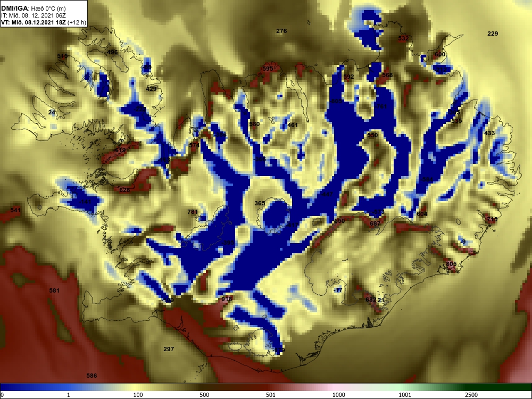Image resolution: width=532 pixels, height=399 pixels.
Task: Click the map value '619'
Action: click(x=120, y=150)
